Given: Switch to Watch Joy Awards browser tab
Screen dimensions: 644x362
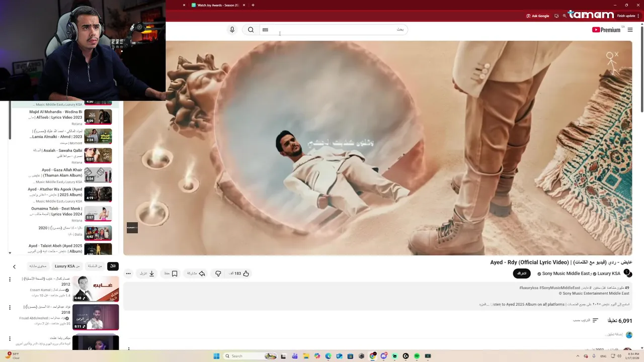Looking at the screenshot, I should point(217,5).
